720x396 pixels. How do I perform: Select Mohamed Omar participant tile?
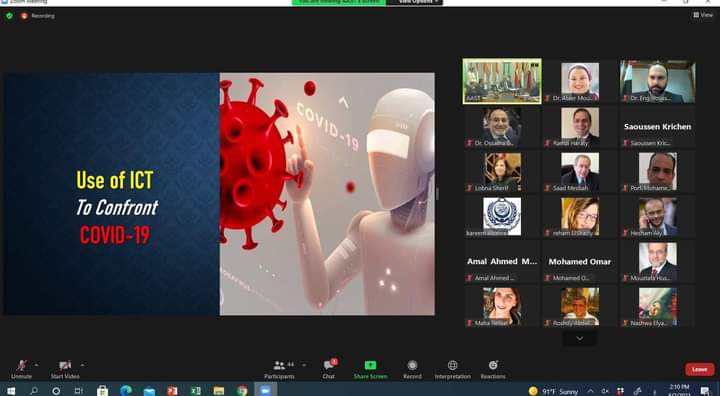(x=579, y=261)
